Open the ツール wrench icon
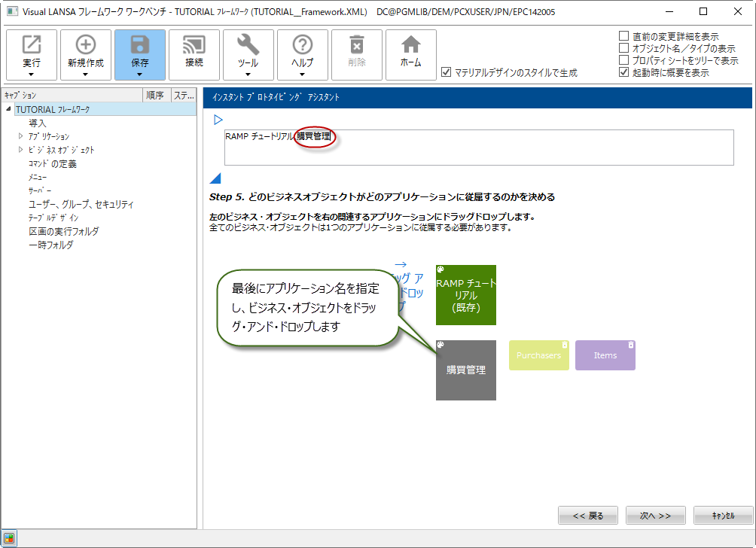Viewport: 756px width, 548px height. 248,44
